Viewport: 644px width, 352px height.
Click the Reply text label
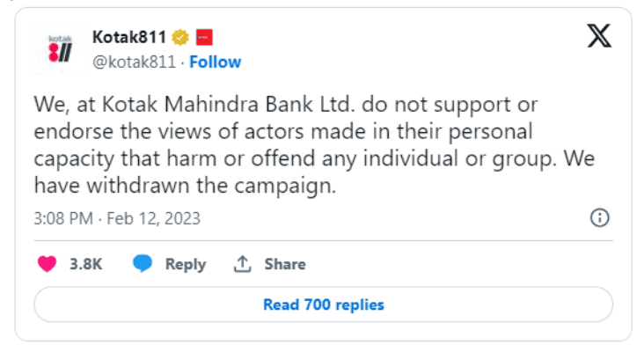point(185,264)
